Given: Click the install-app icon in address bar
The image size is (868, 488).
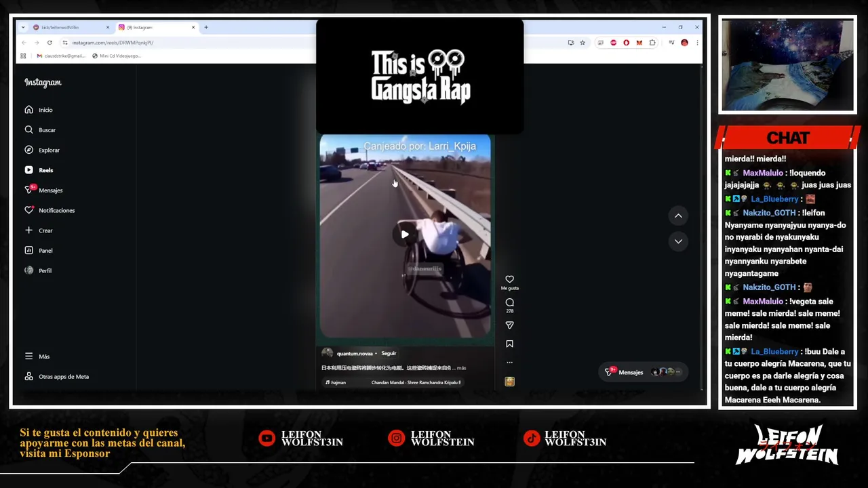Looking at the screenshot, I should [x=570, y=43].
